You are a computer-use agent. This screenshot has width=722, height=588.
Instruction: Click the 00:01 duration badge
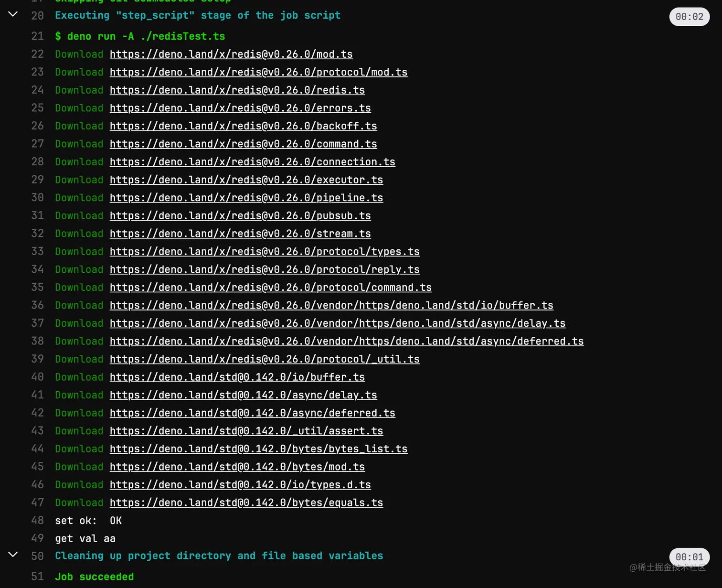[x=690, y=557]
